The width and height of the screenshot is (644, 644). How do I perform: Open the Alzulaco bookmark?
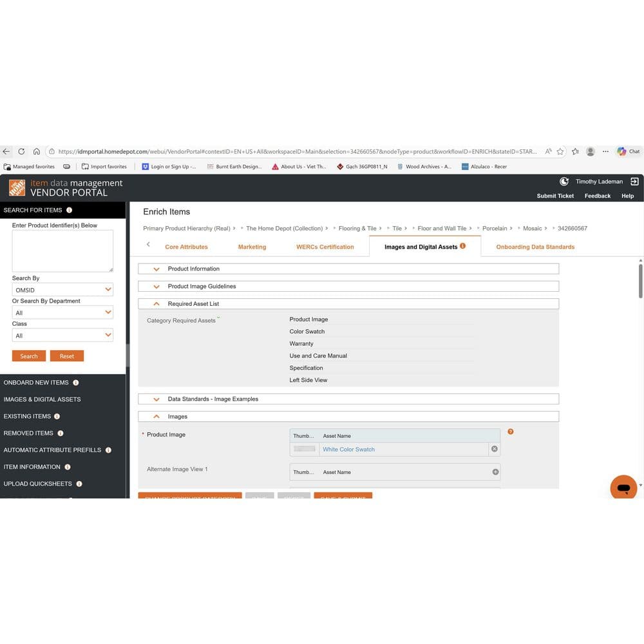(x=484, y=166)
